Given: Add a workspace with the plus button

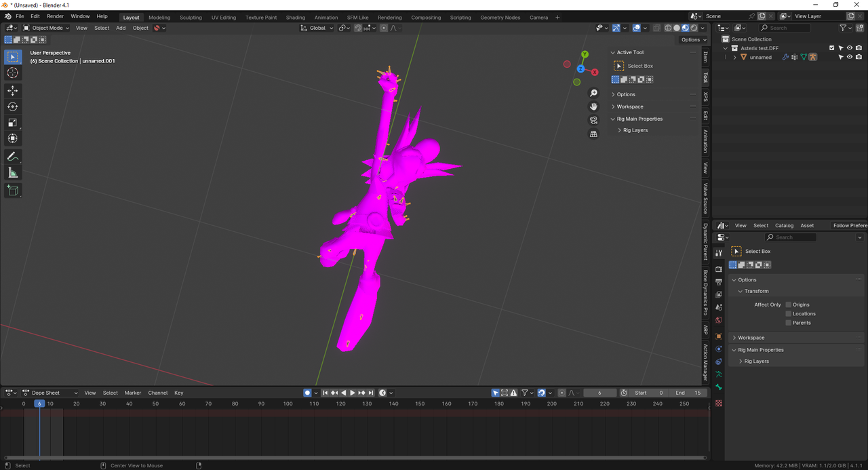Looking at the screenshot, I should (557, 17).
